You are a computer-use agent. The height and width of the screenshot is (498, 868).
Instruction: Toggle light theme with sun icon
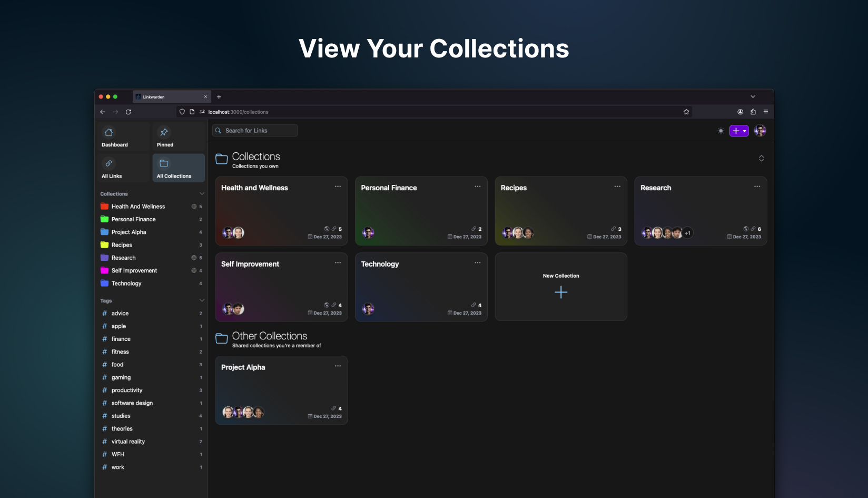tap(721, 131)
